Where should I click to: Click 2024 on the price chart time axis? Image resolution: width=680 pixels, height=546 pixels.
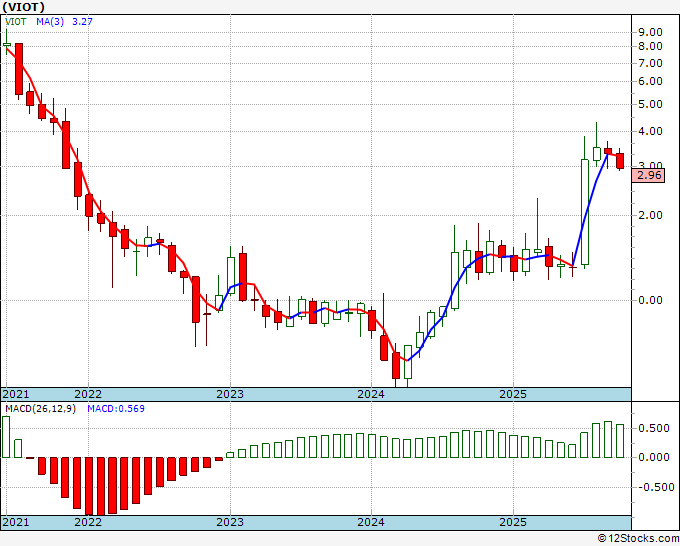[x=371, y=394]
